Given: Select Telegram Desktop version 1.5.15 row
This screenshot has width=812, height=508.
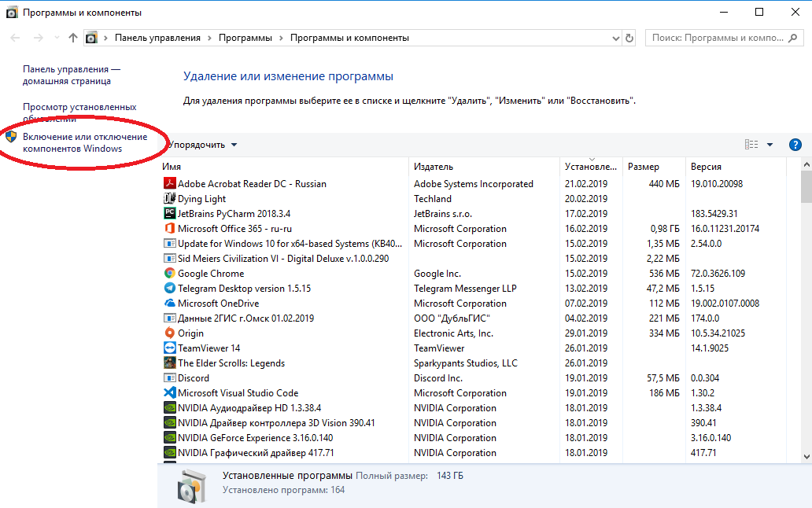Looking at the screenshot, I should pos(474,288).
